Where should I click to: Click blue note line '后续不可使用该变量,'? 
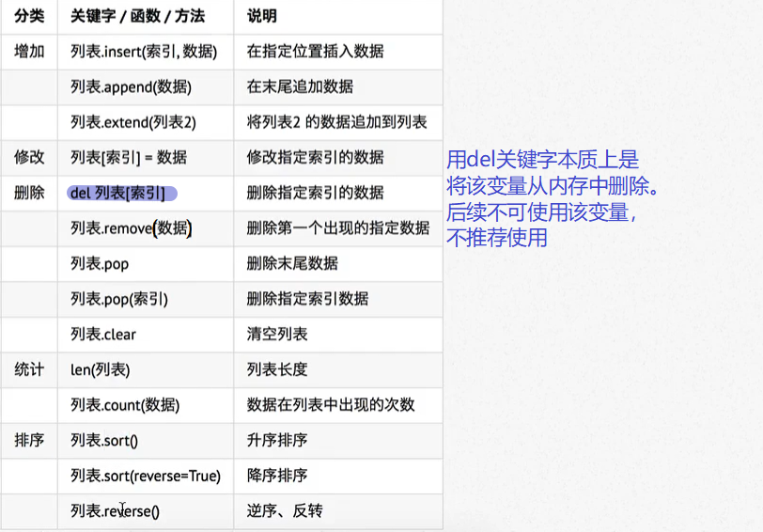541,211
